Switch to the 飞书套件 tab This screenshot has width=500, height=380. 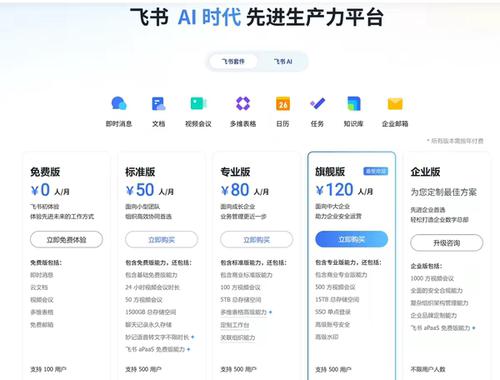click(233, 61)
